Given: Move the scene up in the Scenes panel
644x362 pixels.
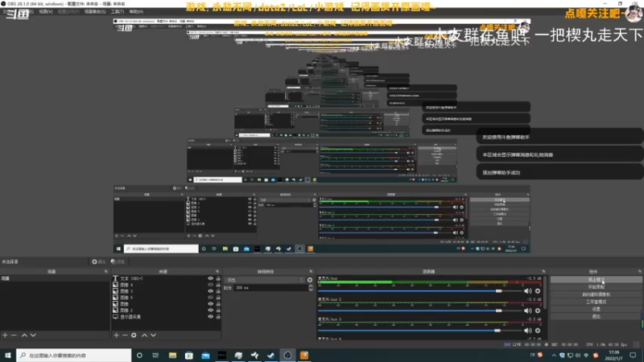Looking at the screenshot, I should pyautogui.click(x=24, y=335).
